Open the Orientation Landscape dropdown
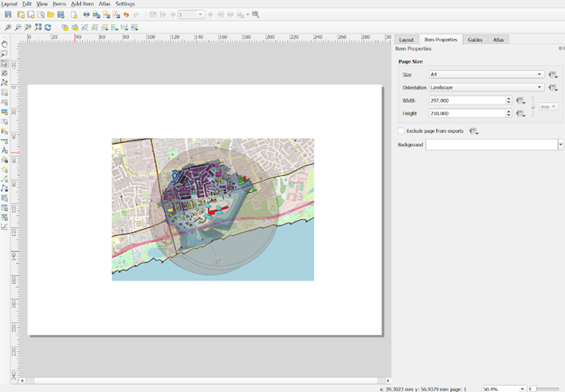The width and height of the screenshot is (565, 392). [x=486, y=88]
